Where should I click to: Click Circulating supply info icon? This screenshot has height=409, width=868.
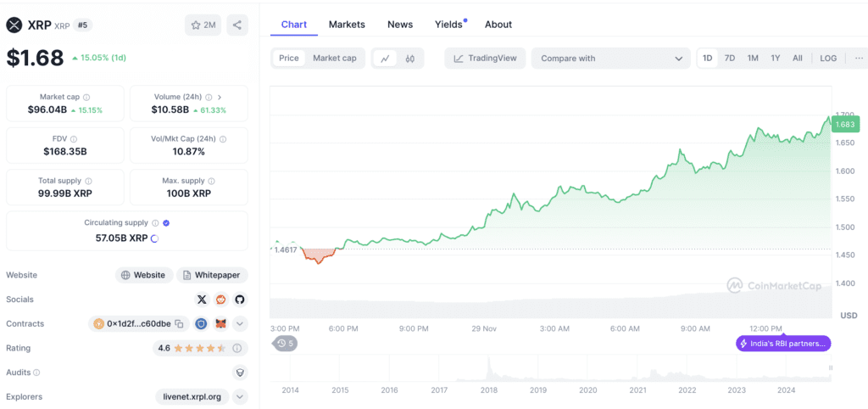pos(155,223)
